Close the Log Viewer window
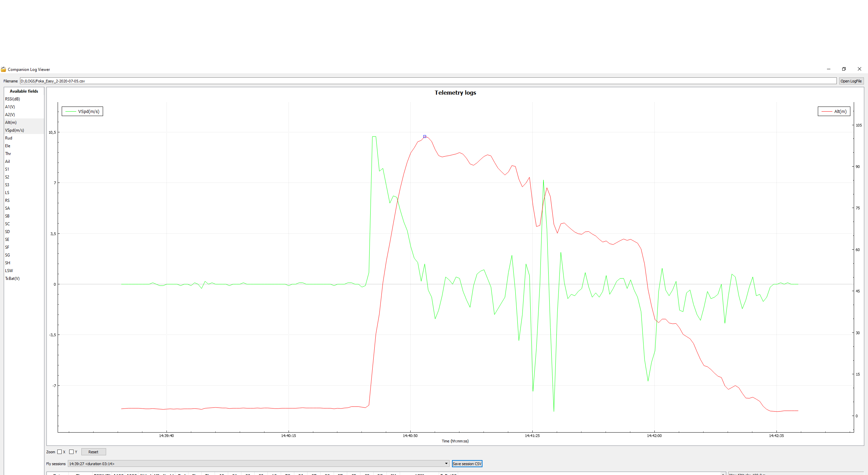The width and height of the screenshot is (868, 475). 859,69
